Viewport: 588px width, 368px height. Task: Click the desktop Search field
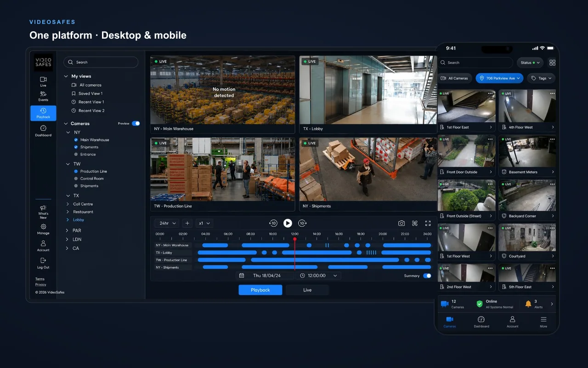101,62
